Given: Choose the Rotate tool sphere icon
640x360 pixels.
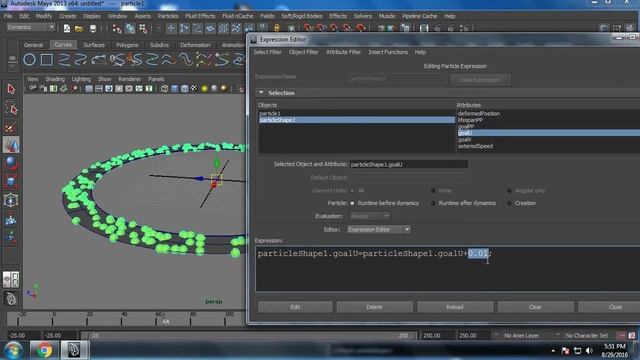Looking at the screenshot, I should [11, 163].
